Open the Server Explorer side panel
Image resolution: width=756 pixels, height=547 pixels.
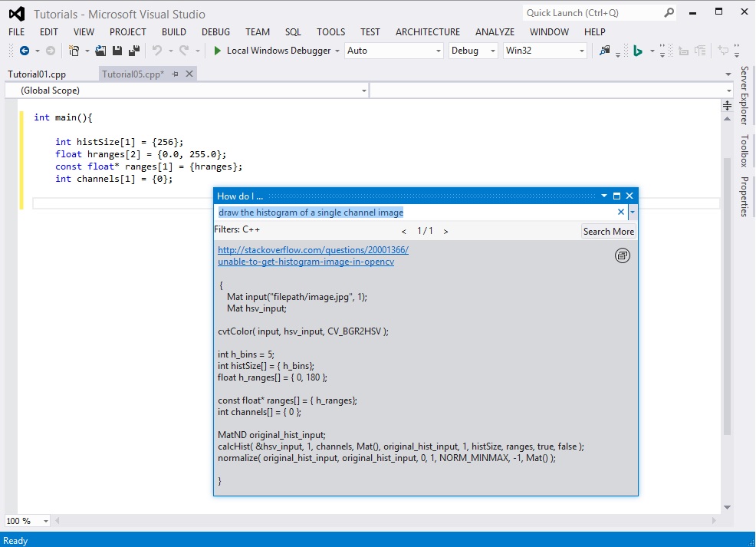tap(744, 95)
